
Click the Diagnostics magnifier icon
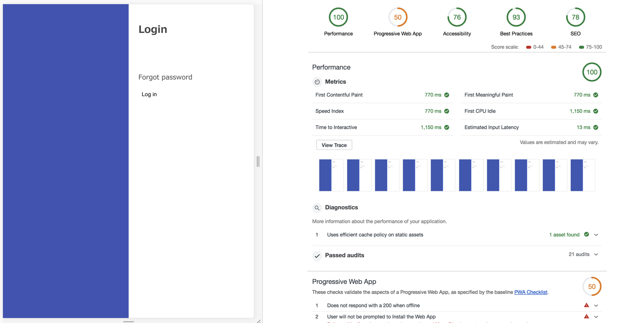click(x=317, y=208)
